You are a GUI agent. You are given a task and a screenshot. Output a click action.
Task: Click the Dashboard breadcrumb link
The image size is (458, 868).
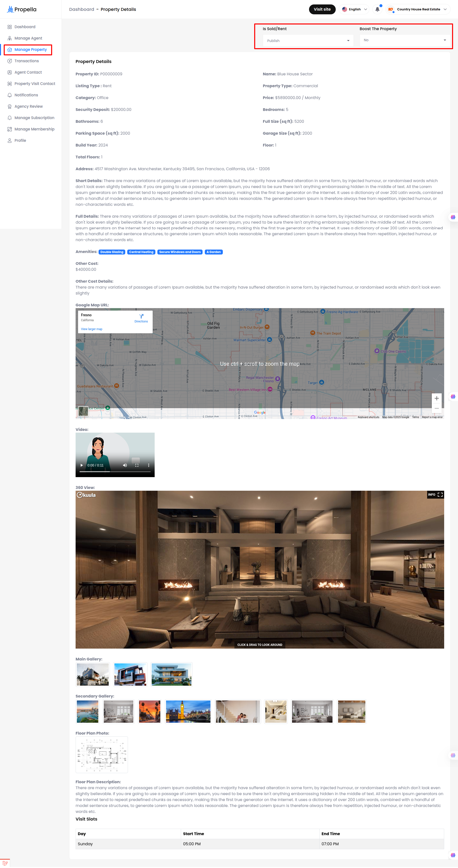pos(82,9)
